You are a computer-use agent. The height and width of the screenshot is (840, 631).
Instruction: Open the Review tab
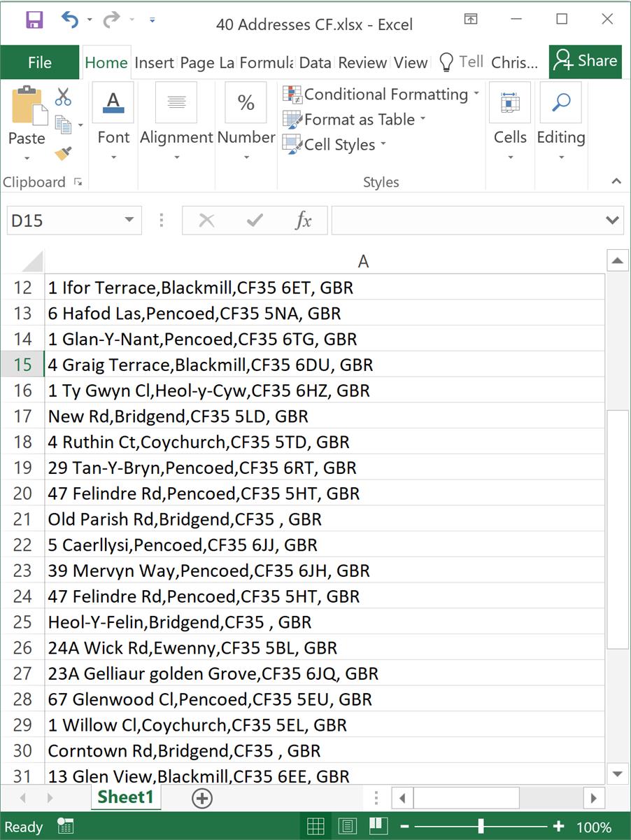click(362, 62)
